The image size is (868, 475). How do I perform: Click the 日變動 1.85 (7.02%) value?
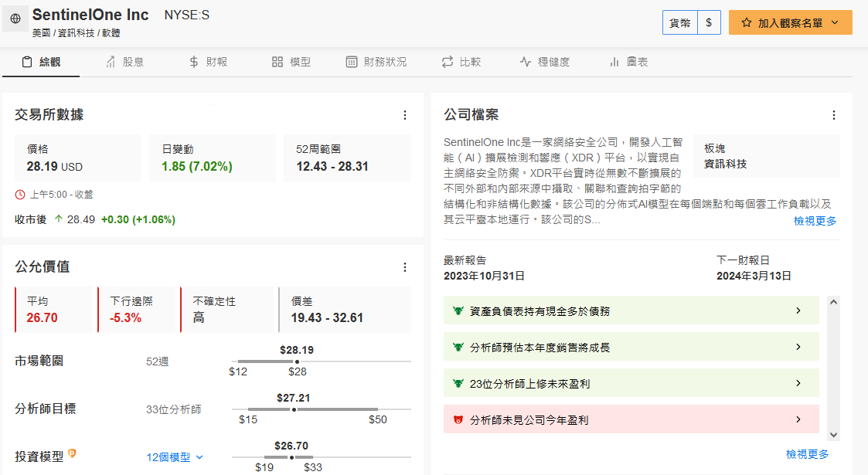point(196,167)
